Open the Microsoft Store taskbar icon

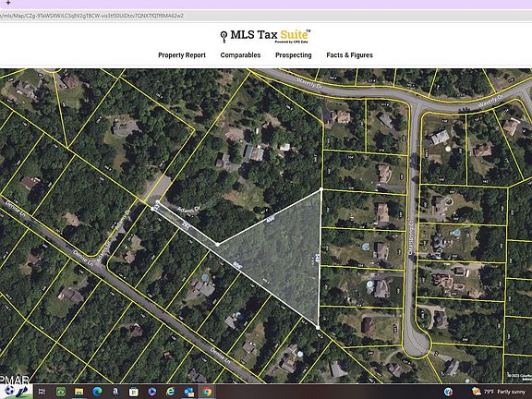click(134, 392)
